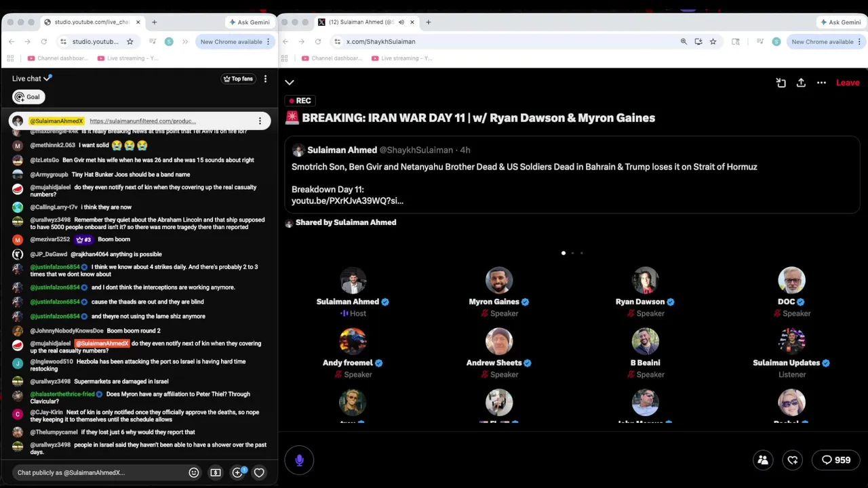Collapse the Space with down chevron
Screen dimensions: 868x488
[290, 83]
